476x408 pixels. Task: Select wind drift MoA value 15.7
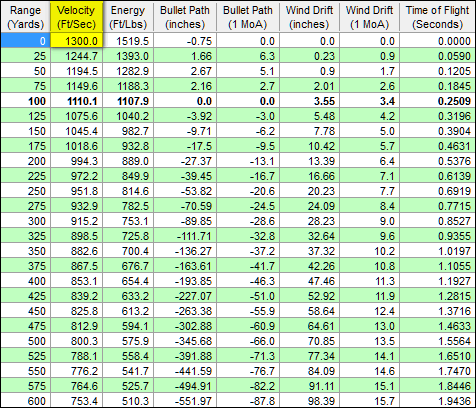click(369, 401)
